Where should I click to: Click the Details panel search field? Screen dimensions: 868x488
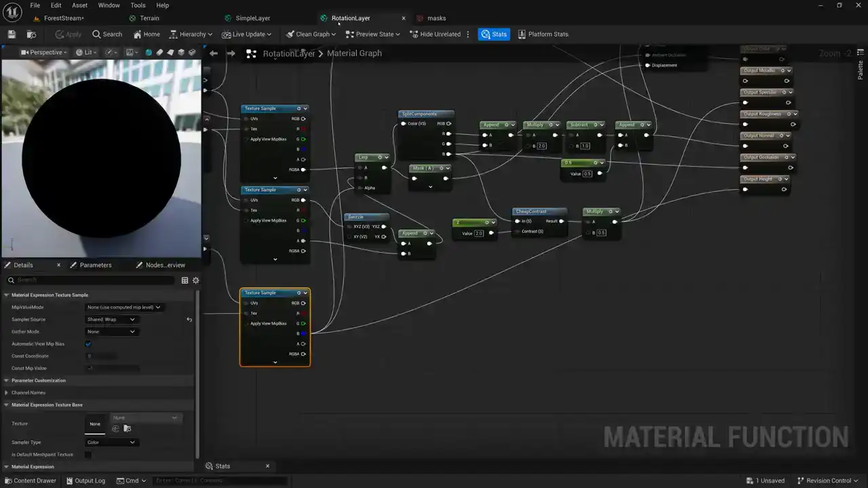click(95, 281)
